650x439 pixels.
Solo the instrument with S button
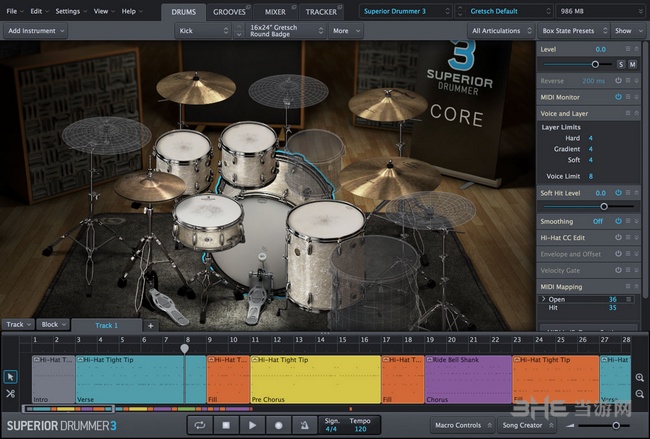tap(620, 64)
